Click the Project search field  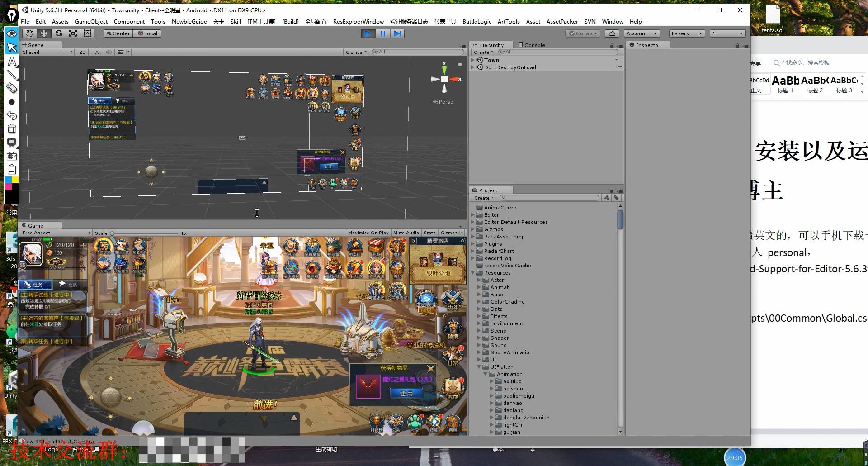coord(549,198)
